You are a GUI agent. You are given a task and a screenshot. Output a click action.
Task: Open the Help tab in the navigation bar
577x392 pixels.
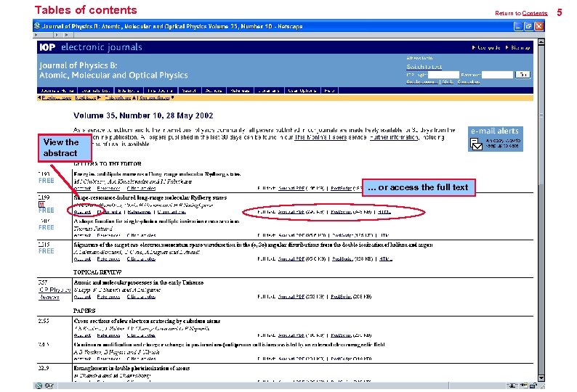(x=329, y=91)
